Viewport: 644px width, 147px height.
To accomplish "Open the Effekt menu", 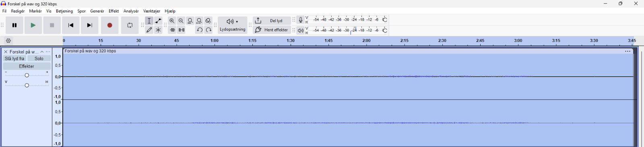I will point(114,11).
